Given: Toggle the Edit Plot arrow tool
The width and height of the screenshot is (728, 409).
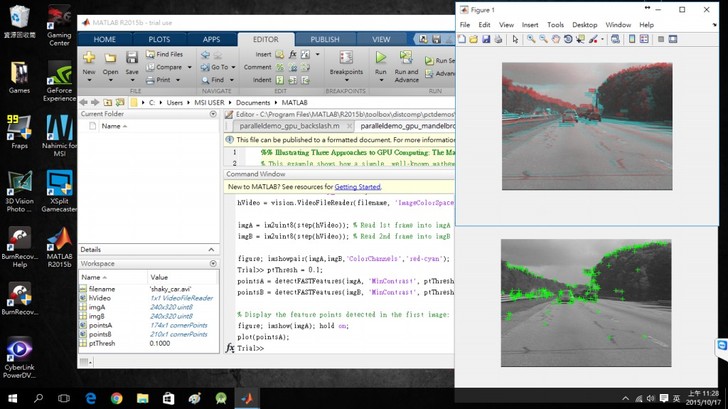Looking at the screenshot, I should [515, 39].
